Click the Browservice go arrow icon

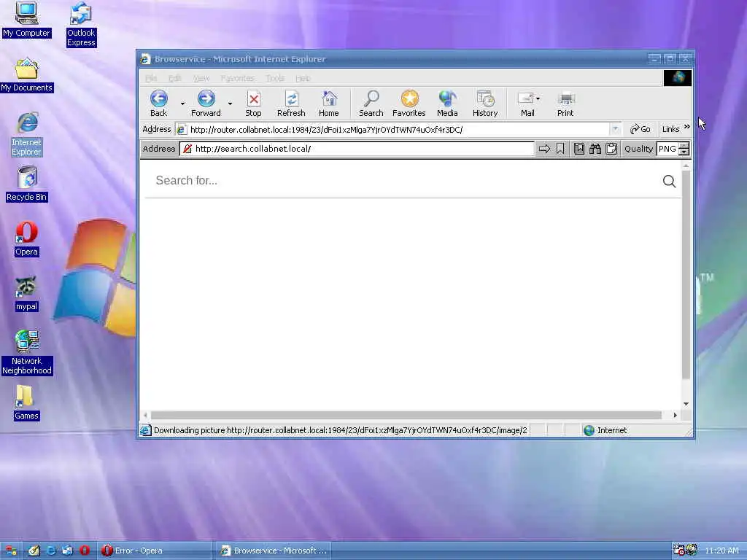tap(544, 149)
